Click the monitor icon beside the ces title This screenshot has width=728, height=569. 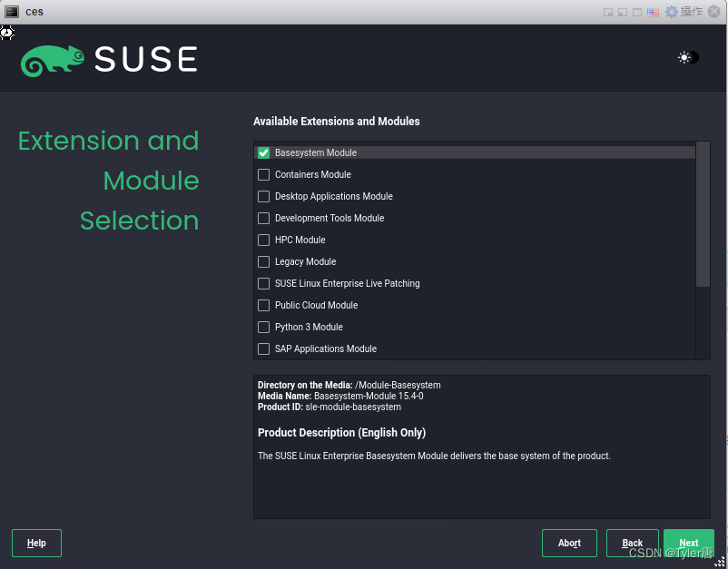pos(12,11)
